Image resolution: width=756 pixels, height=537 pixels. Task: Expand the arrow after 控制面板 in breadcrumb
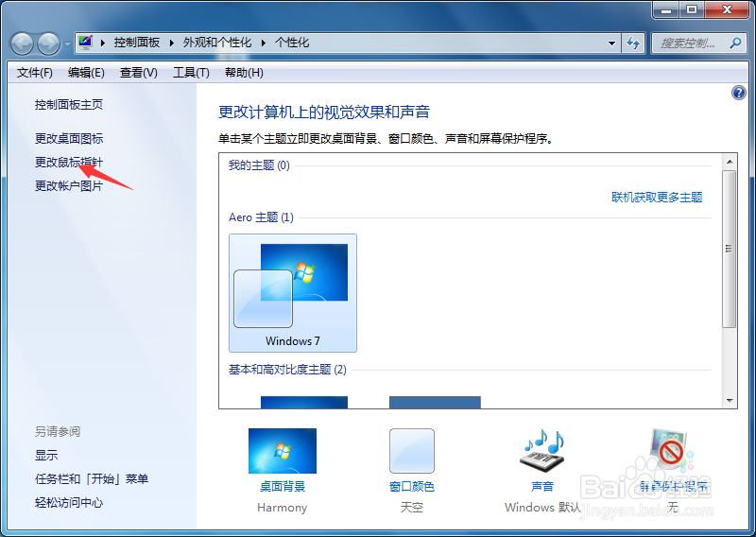(x=172, y=43)
